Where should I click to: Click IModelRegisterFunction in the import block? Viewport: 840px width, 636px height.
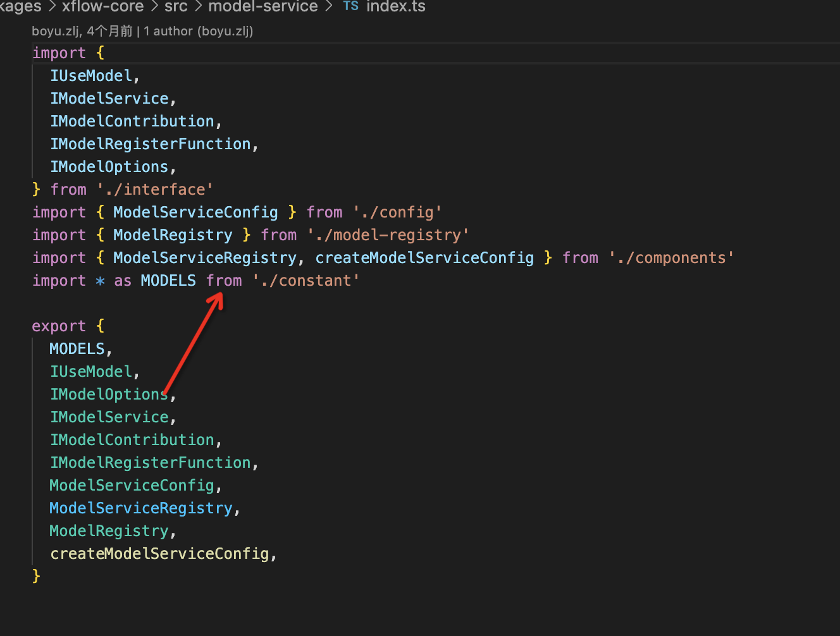151,144
